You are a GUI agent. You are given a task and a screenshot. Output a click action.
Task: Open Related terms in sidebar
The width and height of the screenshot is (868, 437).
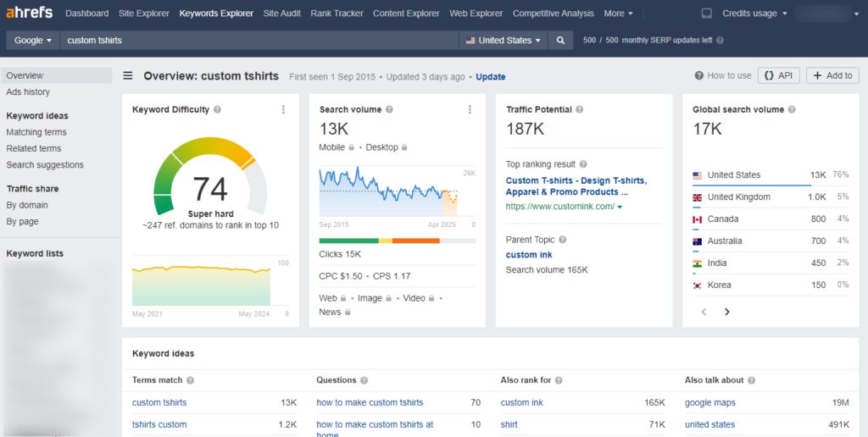click(x=34, y=148)
